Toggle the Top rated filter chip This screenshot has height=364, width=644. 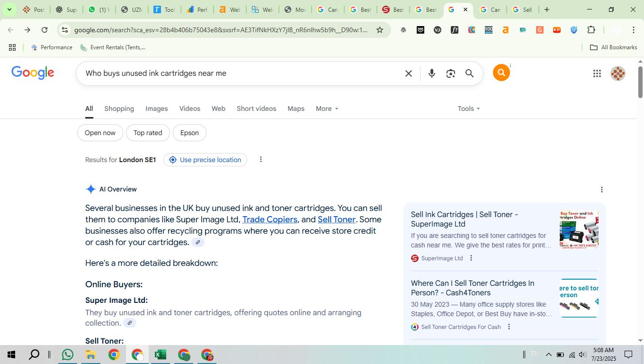pos(148,133)
